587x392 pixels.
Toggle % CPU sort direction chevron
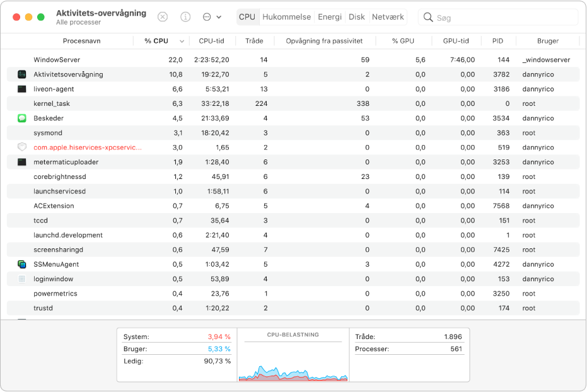point(182,42)
